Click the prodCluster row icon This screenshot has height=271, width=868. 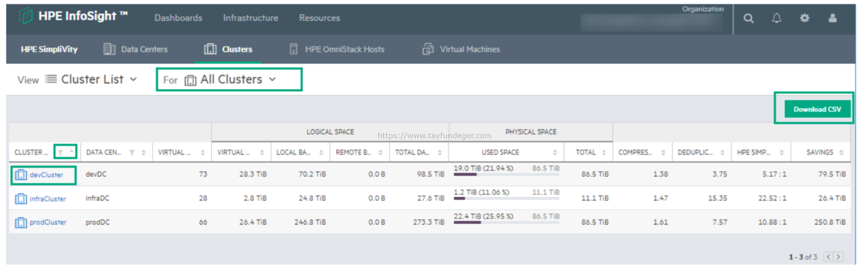(x=21, y=222)
